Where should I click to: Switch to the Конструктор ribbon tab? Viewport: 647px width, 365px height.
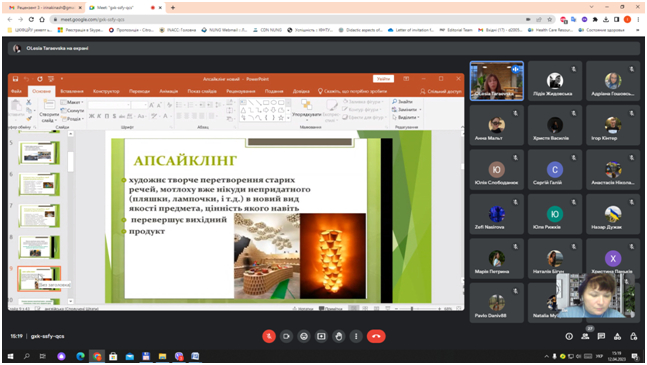(x=106, y=91)
